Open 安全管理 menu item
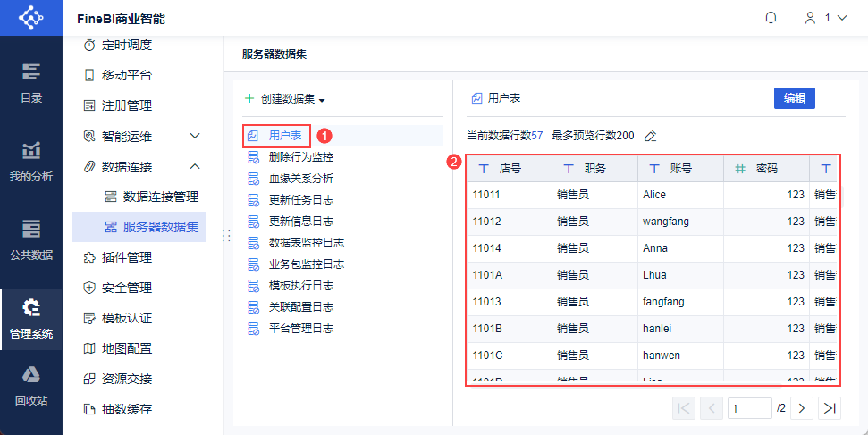 coord(126,289)
